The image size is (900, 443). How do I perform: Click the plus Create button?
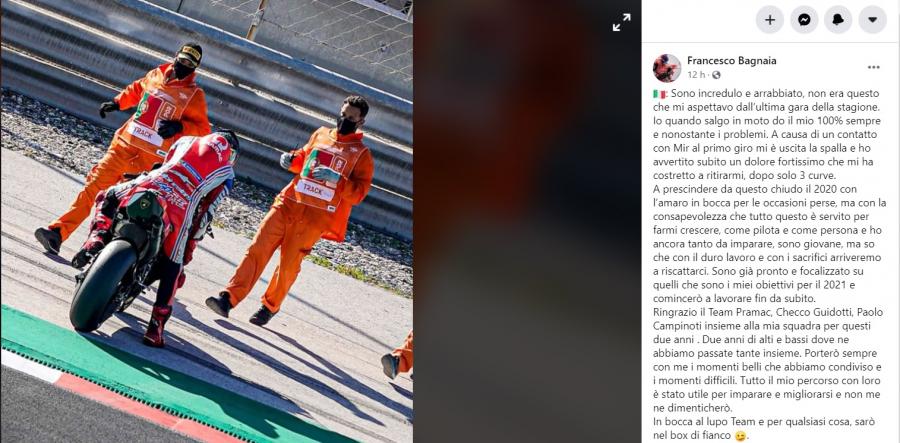(770, 20)
